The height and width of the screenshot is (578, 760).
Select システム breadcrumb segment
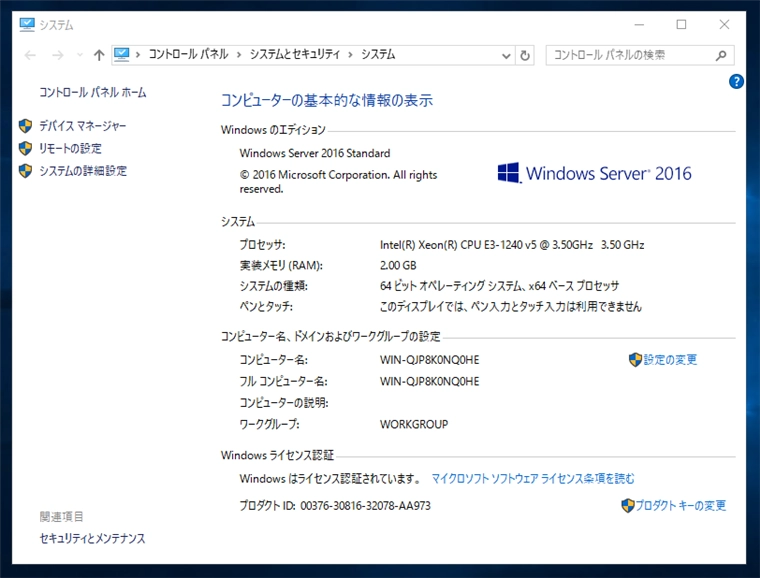[x=378, y=54]
